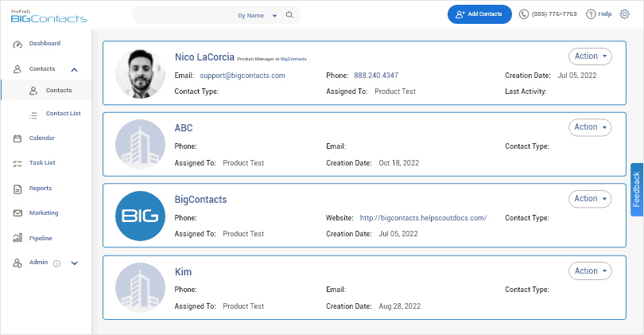Click the Admin label in sidebar

[x=39, y=263]
